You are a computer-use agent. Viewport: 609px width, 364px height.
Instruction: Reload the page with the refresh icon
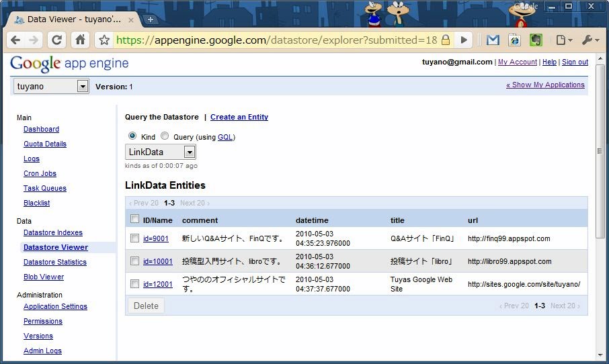pyautogui.click(x=57, y=40)
